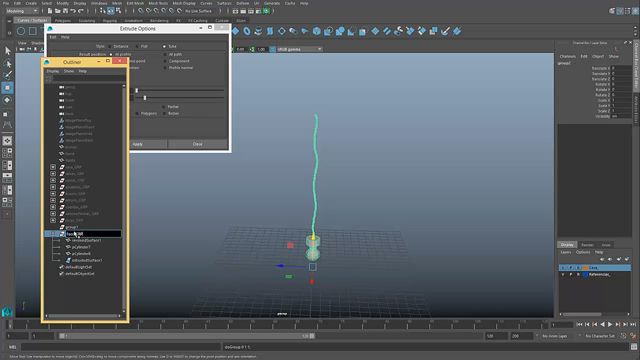This screenshot has height=360, width=640.
Task: Go to start of playback range
Action: (579, 324)
